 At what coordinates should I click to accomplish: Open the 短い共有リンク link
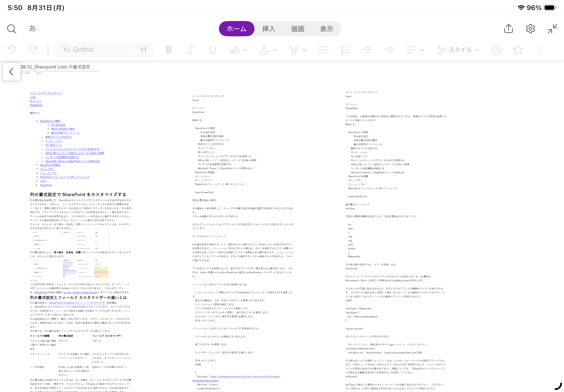[54, 145]
